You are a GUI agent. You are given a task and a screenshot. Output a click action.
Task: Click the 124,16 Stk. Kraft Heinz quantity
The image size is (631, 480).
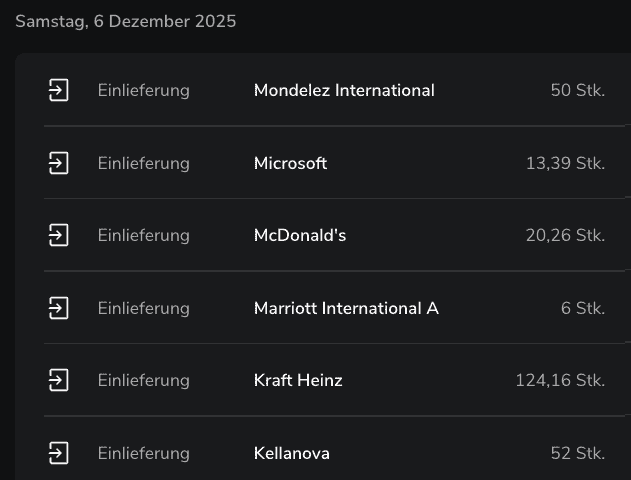click(560, 380)
